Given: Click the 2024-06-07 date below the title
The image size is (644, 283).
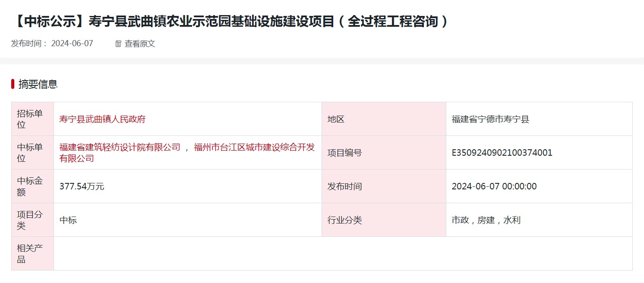Looking at the screenshot, I should coord(72,44).
